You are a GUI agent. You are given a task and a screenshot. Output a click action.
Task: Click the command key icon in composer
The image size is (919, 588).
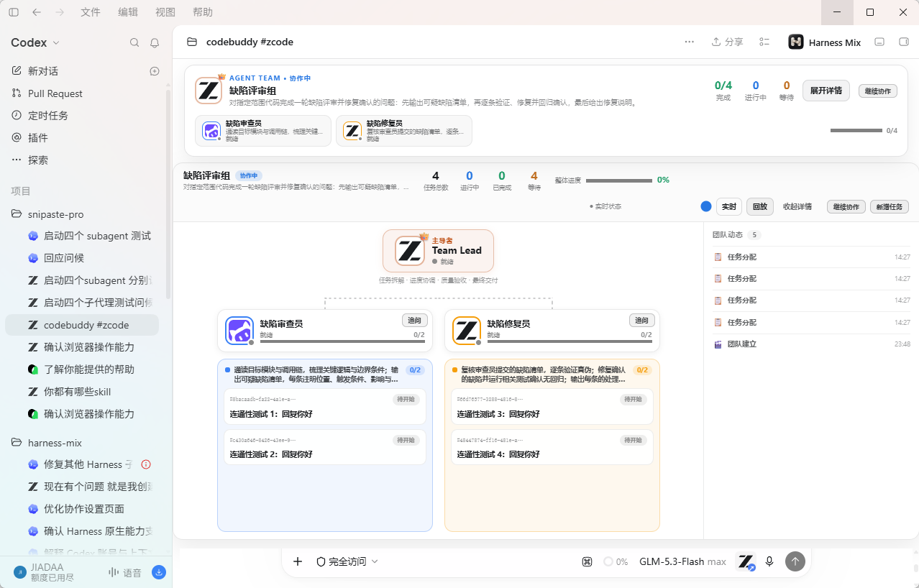click(587, 561)
